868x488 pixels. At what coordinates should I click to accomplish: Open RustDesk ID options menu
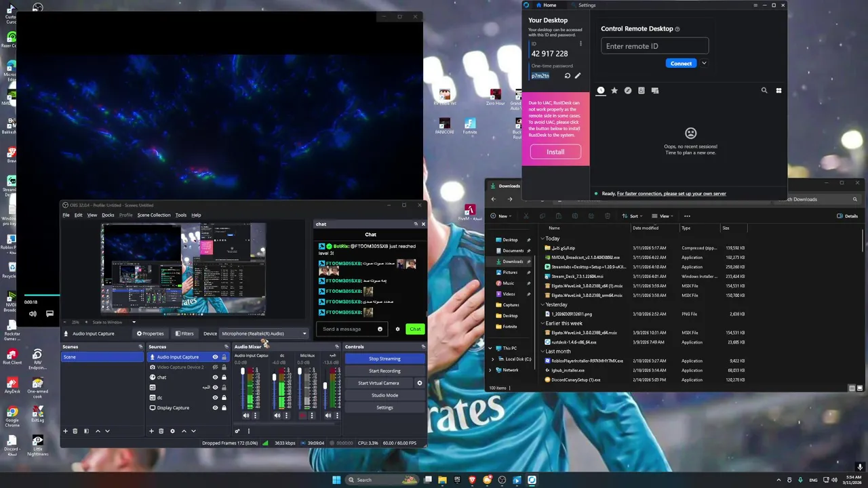580,44
